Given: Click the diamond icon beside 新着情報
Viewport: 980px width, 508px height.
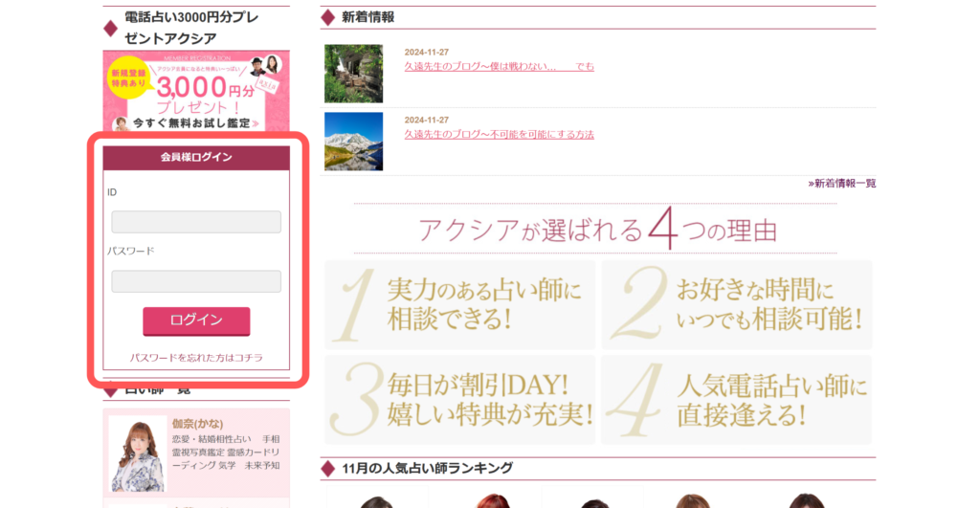Looking at the screenshot, I should 327,17.
